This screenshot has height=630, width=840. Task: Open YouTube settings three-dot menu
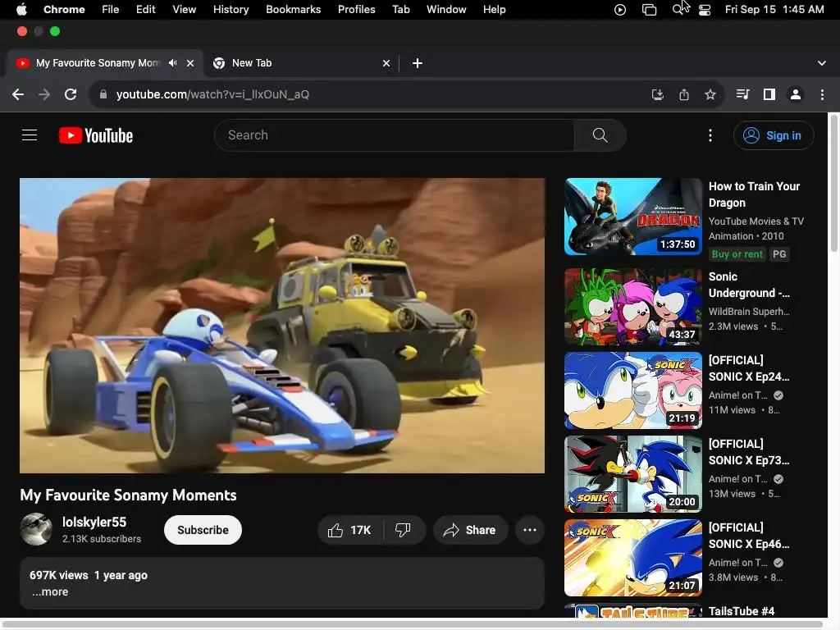point(710,135)
